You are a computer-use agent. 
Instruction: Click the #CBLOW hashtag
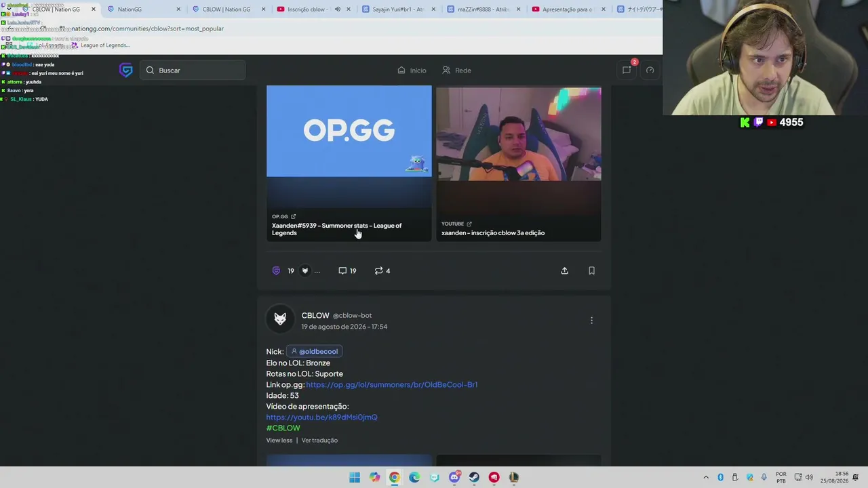pyautogui.click(x=283, y=428)
